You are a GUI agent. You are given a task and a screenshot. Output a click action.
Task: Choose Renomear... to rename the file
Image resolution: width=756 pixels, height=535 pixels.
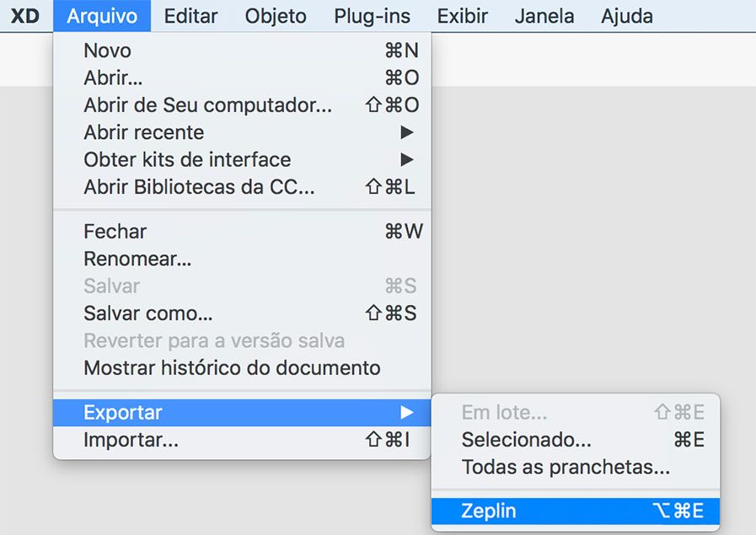click(137, 259)
